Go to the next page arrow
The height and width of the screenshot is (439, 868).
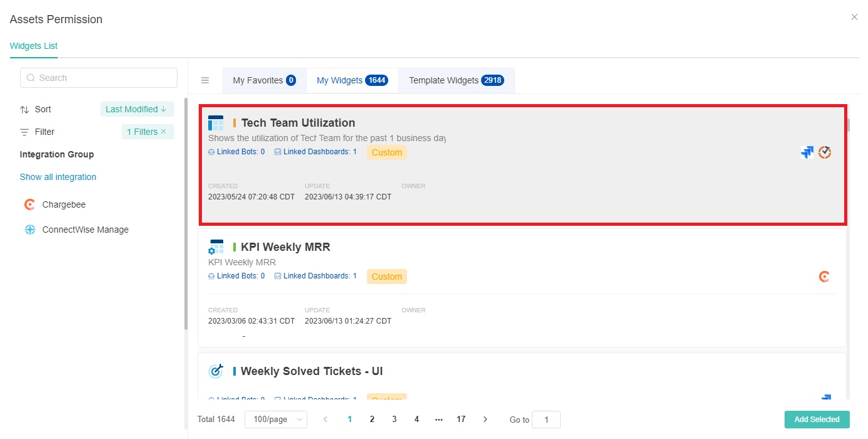[x=485, y=420]
